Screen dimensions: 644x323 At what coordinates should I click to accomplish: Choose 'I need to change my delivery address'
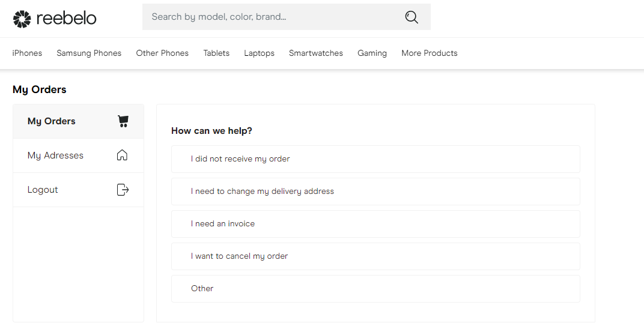[375, 192]
